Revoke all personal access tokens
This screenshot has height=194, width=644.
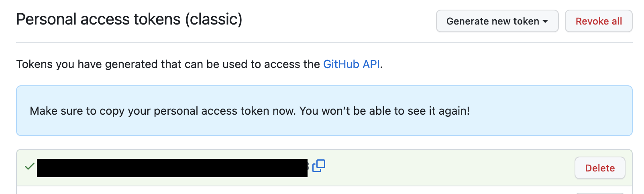click(x=599, y=21)
